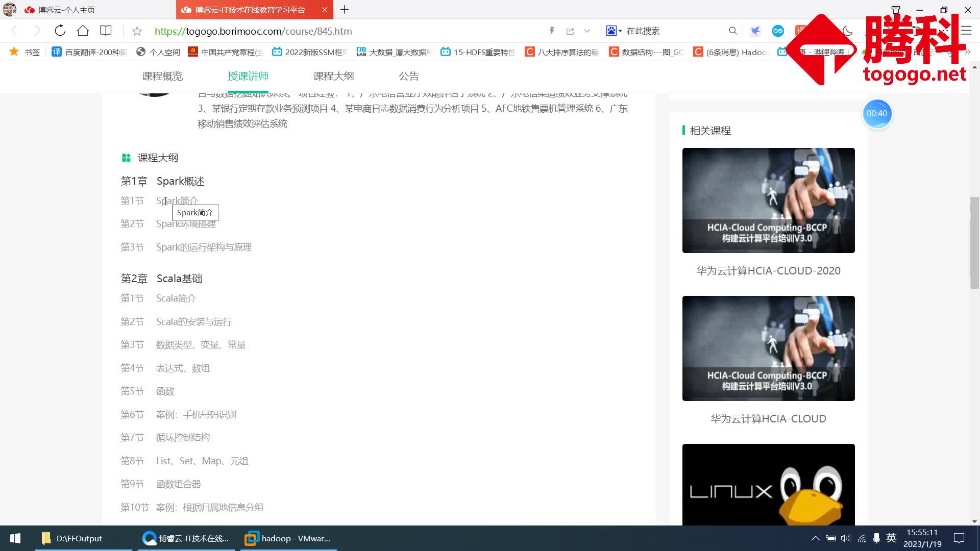
Task: Open the 华为云计算HCIA-CLOUD title link
Action: (x=768, y=419)
